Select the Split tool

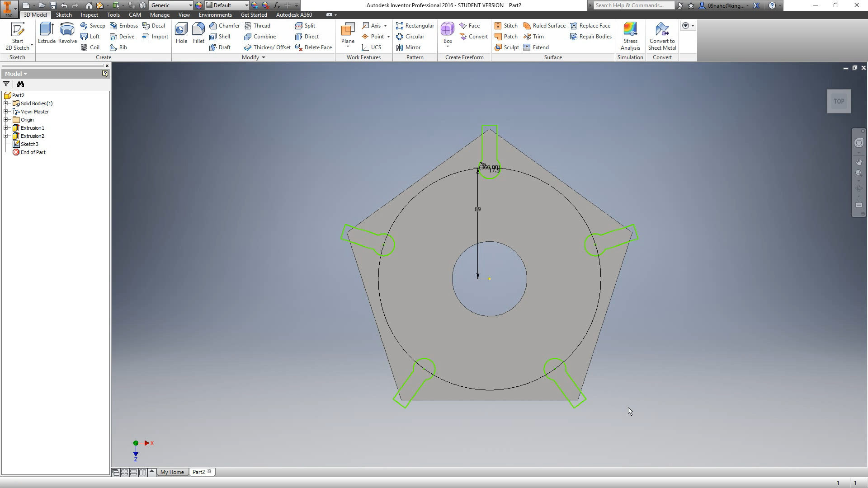click(x=305, y=26)
